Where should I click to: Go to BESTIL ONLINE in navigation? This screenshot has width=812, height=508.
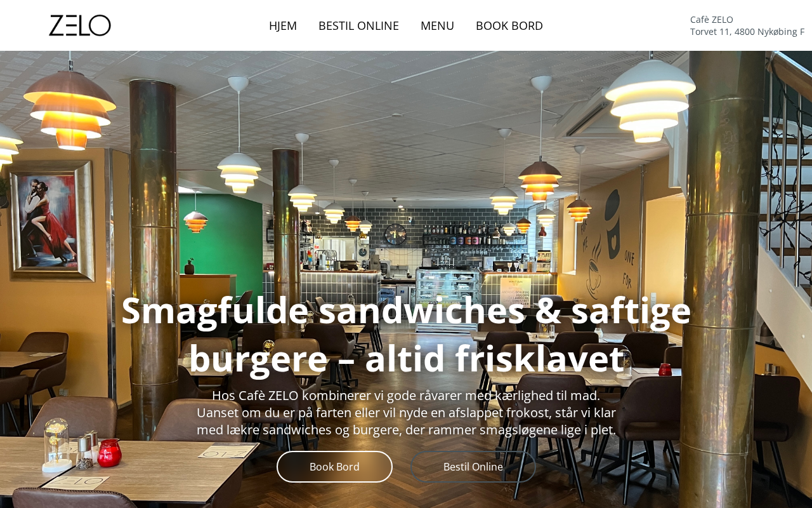358,25
